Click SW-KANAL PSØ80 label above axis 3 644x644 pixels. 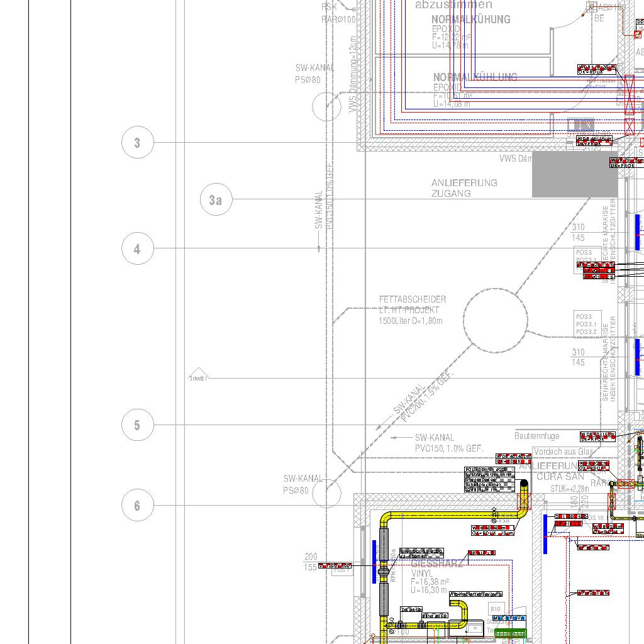(x=315, y=74)
